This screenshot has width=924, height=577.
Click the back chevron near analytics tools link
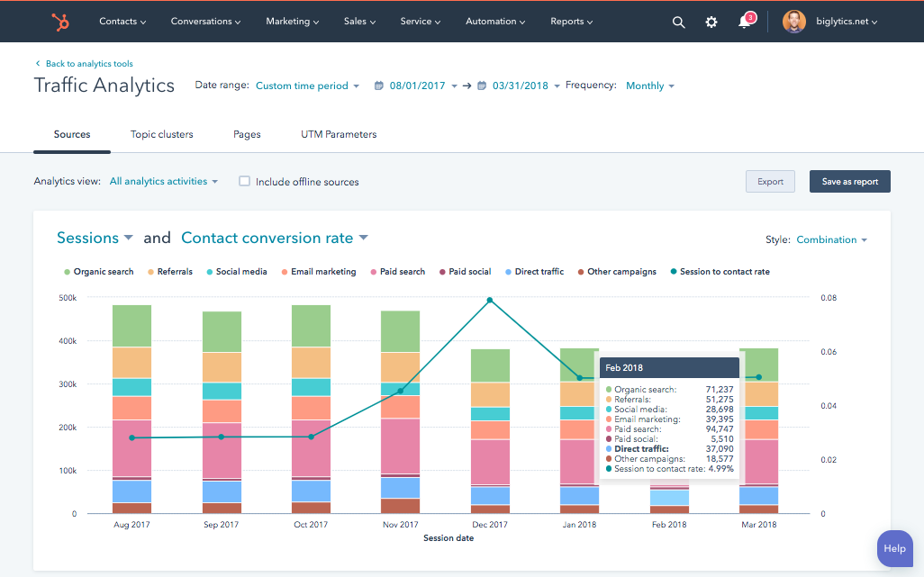pos(37,64)
